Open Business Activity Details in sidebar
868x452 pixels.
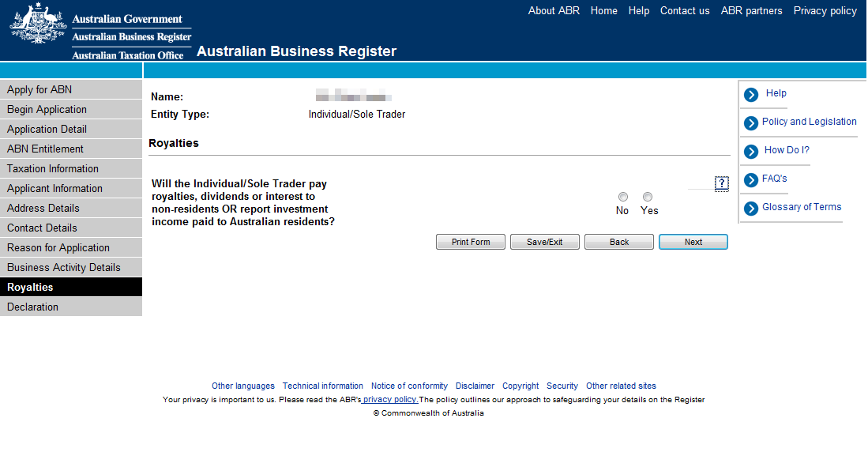point(64,267)
